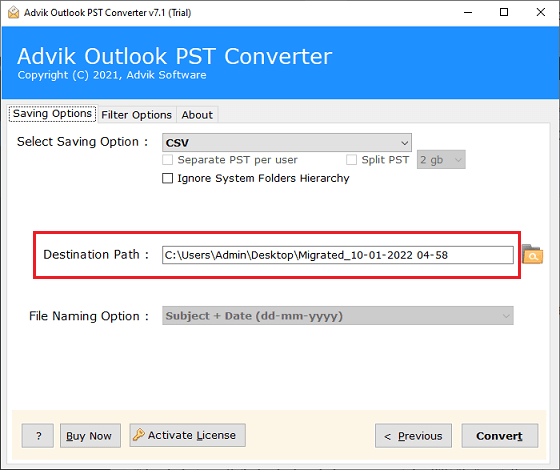
Task: Open the Select Saving Option CSV dropdown
Action: [x=286, y=143]
